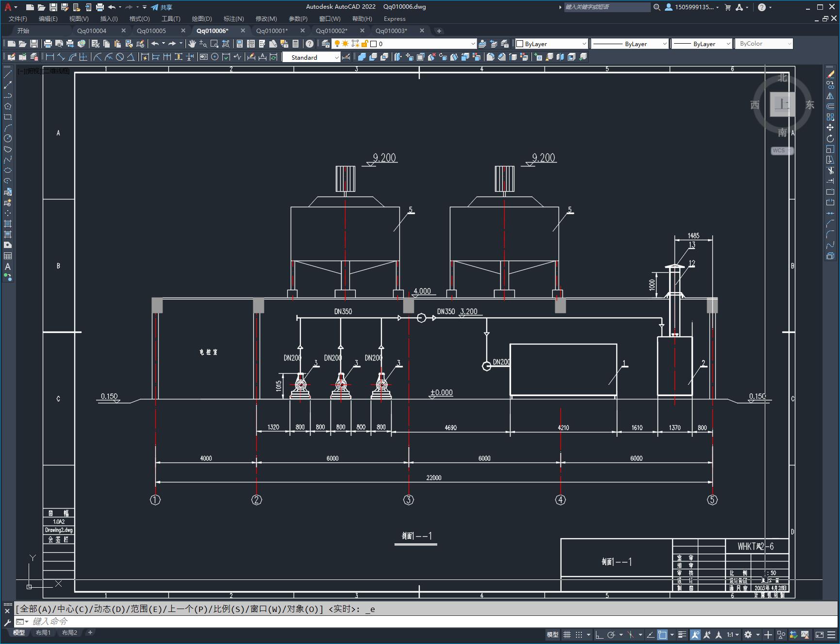The height and width of the screenshot is (644, 840).
Task: Click the Undo arrow in standard toolbar
Action: pos(155,44)
